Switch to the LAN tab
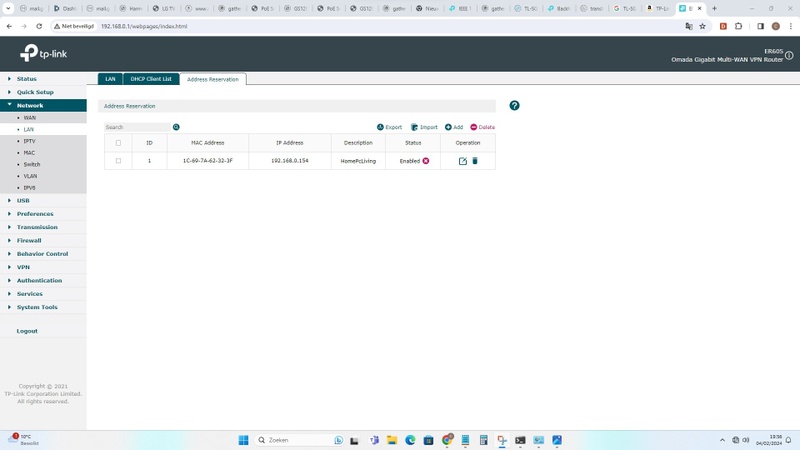 (110, 79)
